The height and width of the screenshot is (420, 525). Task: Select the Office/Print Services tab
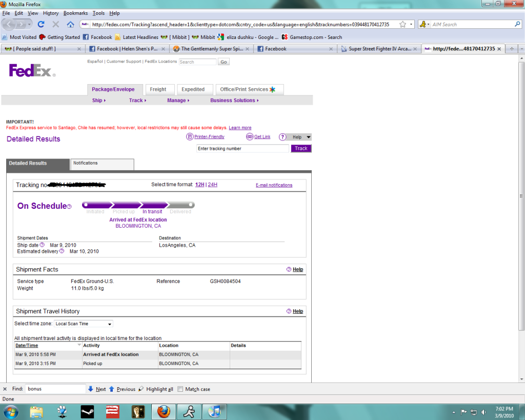pyautogui.click(x=250, y=89)
